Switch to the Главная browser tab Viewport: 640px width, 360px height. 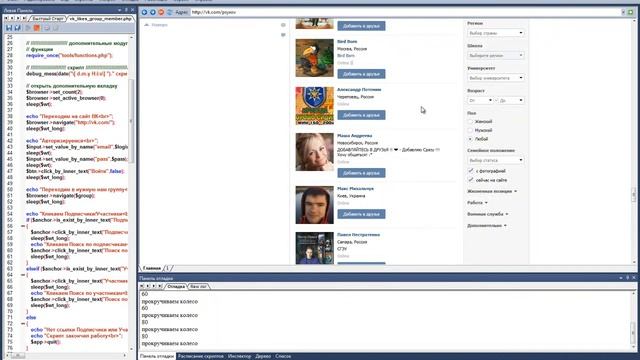click(151, 268)
